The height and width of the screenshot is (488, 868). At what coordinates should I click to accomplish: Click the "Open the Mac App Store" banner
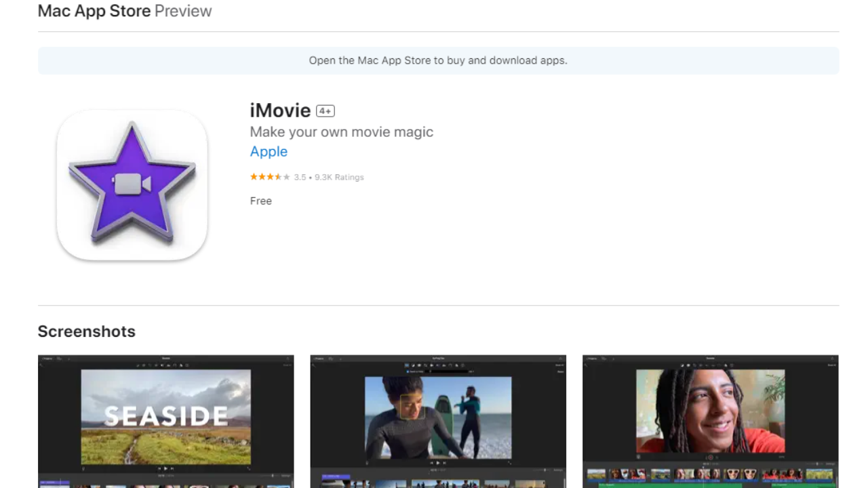pos(438,60)
